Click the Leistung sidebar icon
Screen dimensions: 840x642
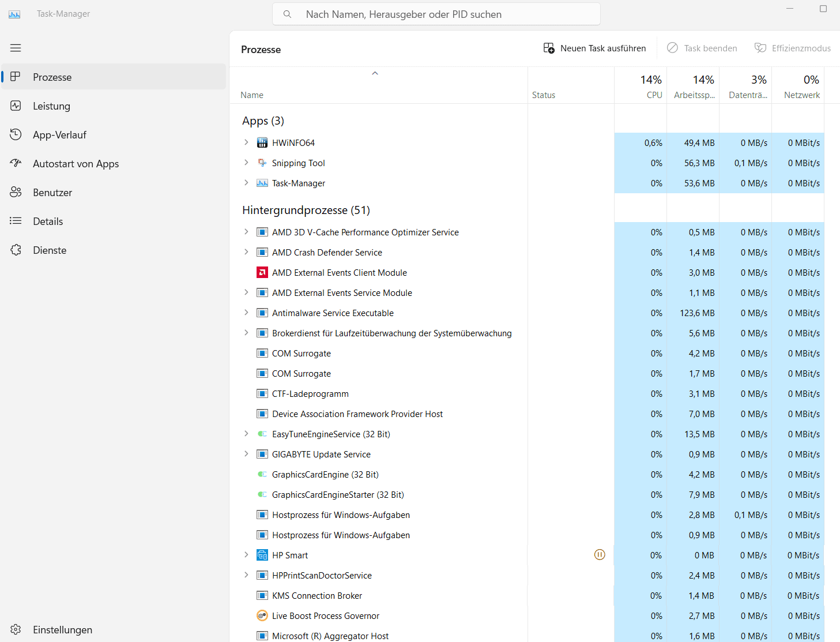[x=16, y=106]
